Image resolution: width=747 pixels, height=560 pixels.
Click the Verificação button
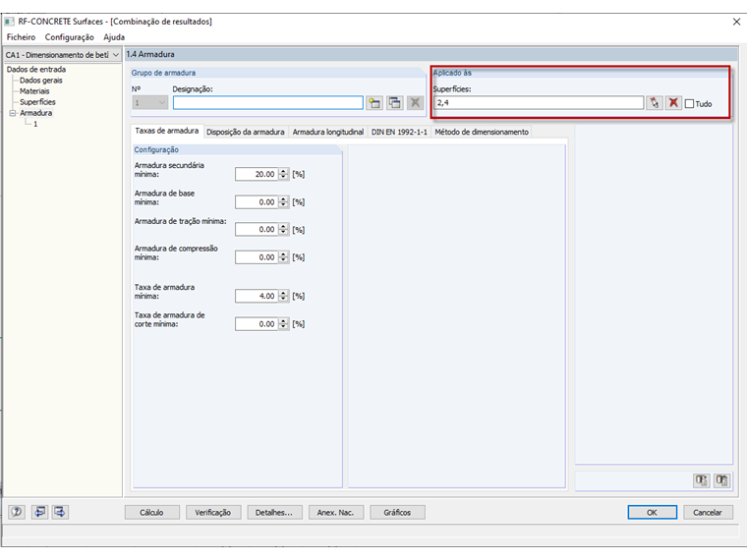213,513
